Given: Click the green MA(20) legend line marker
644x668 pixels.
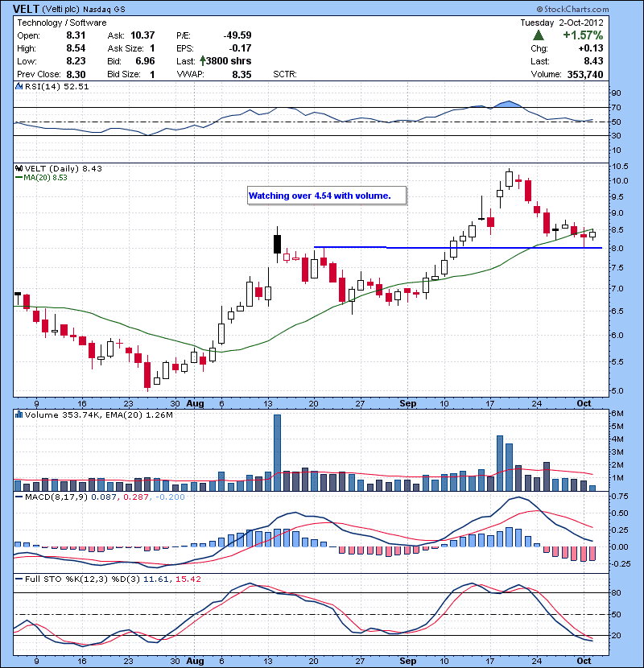Looking at the screenshot, I should tap(19, 178).
